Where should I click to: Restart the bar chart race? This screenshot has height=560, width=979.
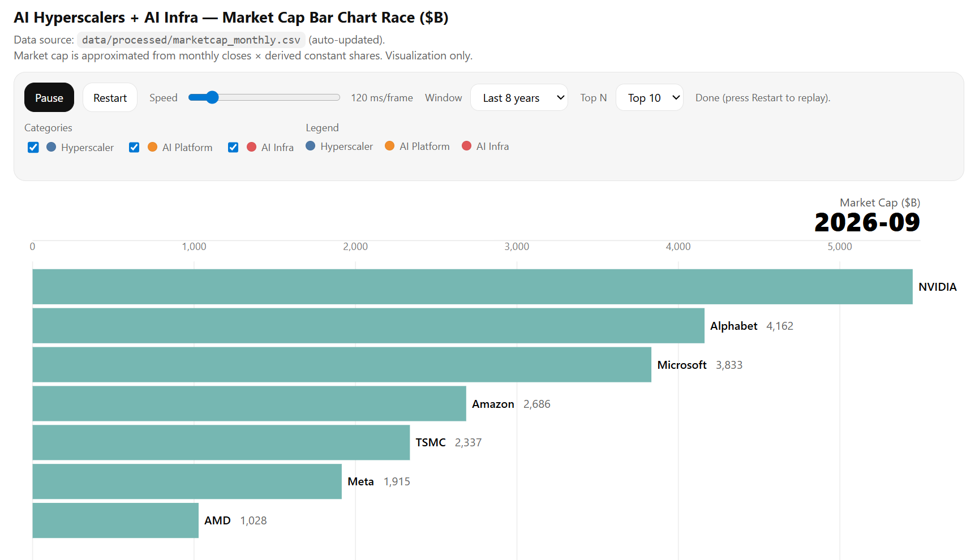pyautogui.click(x=110, y=97)
